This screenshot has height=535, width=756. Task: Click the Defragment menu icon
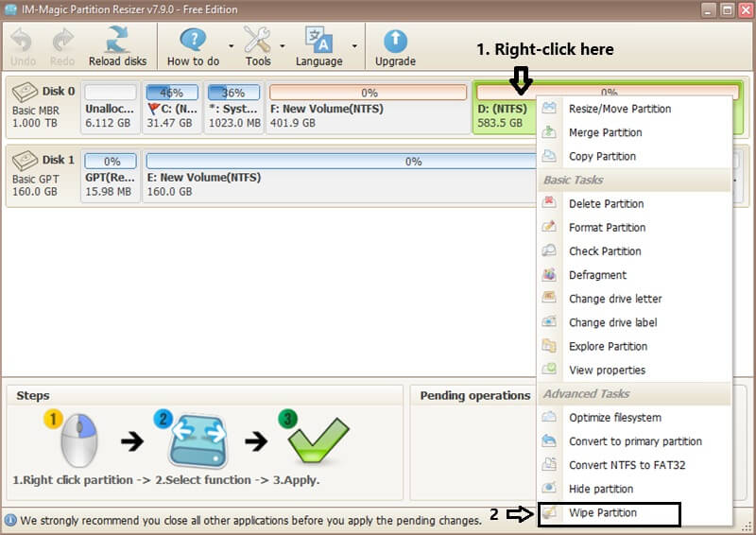[549, 274]
